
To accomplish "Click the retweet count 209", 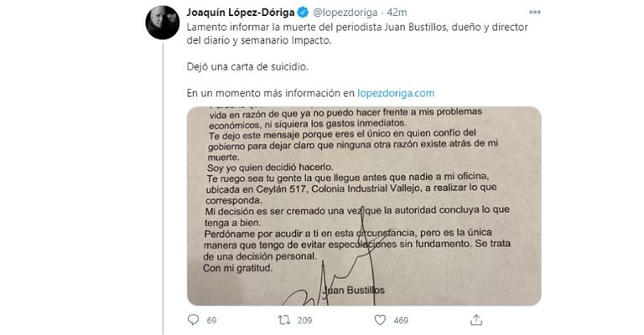I will 304,320.
